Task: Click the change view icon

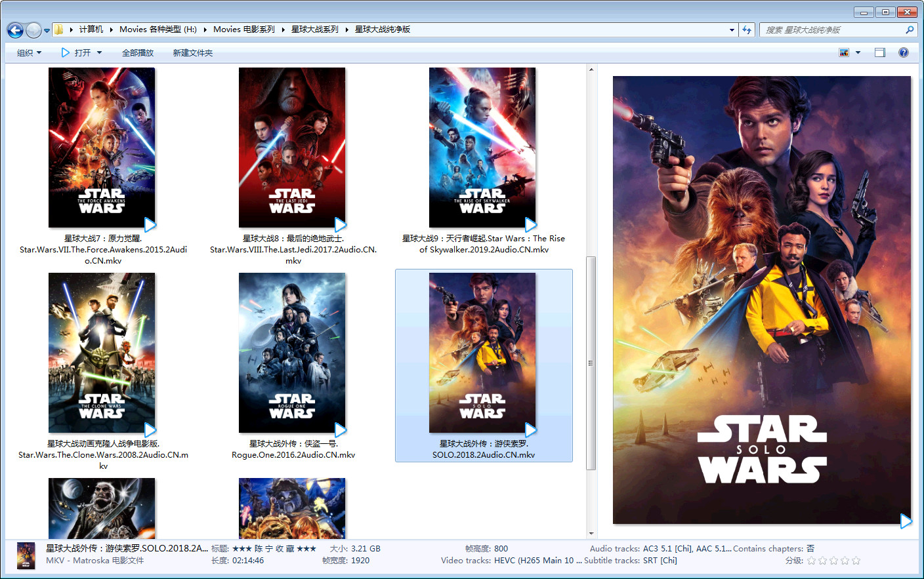Action: [844, 52]
